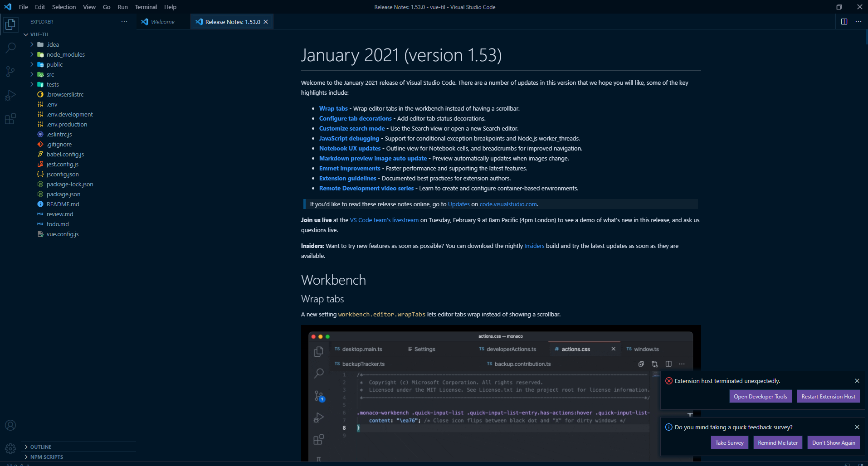Follow the Notebook UX updates link

click(x=350, y=148)
